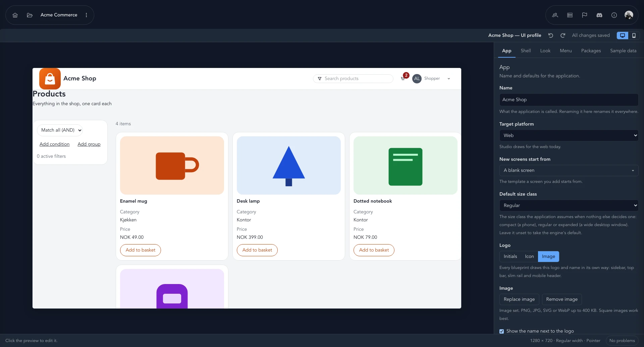This screenshot has height=347, width=644.
Task: Click Replace image button
Action: pos(519,299)
